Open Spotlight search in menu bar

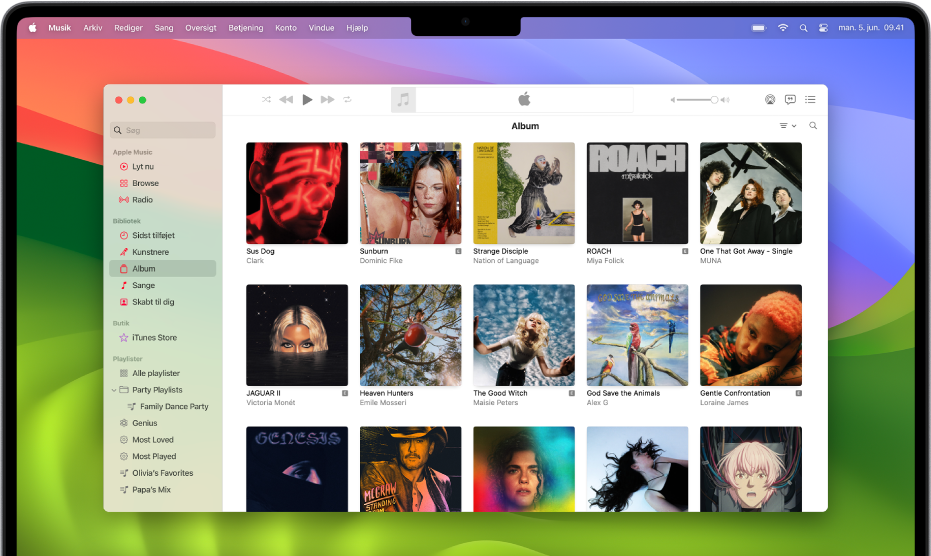pos(803,28)
